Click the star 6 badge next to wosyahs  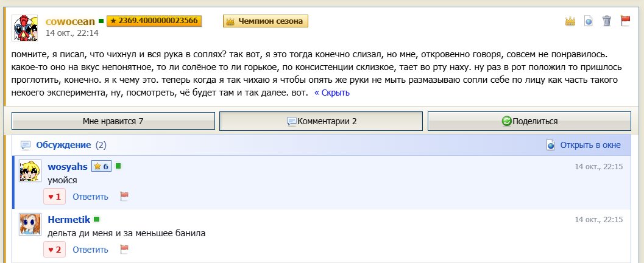click(x=102, y=166)
